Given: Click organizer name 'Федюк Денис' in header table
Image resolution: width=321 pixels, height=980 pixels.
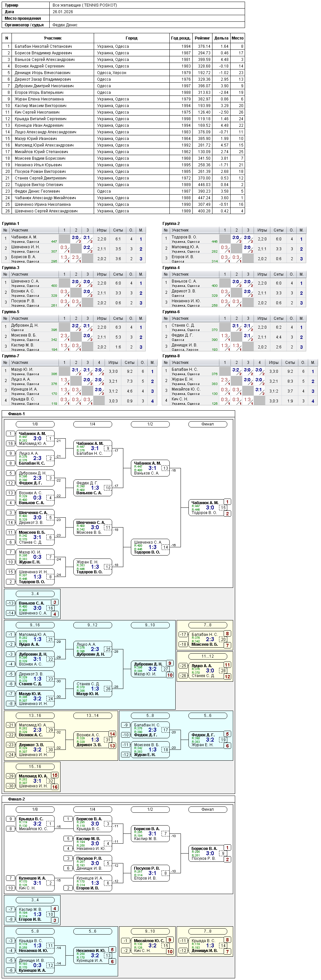Looking at the screenshot, I should click(x=65, y=25).
